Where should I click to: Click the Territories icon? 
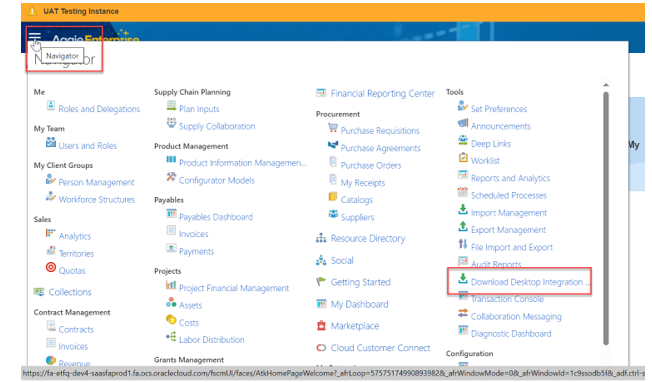click(51, 250)
